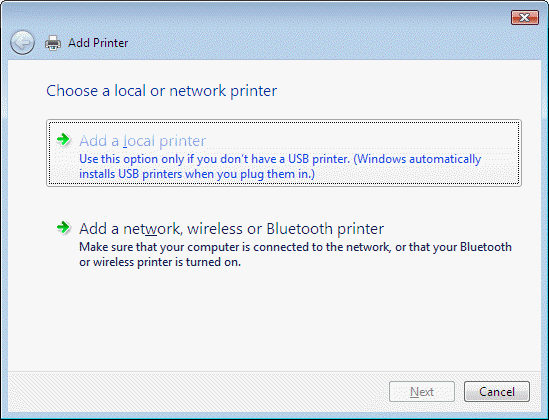This screenshot has height=420, width=549.
Task: Click the 'installs USB printers when you plug' line
Action: [197, 174]
